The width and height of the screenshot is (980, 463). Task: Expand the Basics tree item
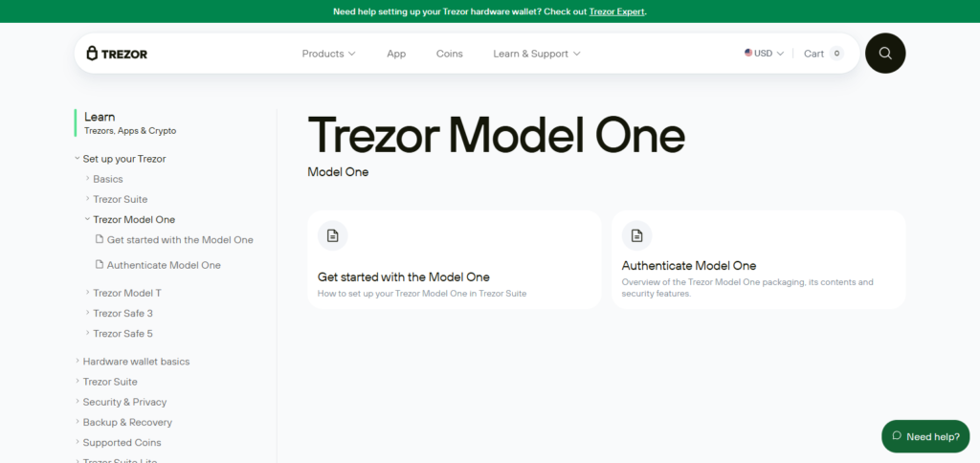(87, 179)
